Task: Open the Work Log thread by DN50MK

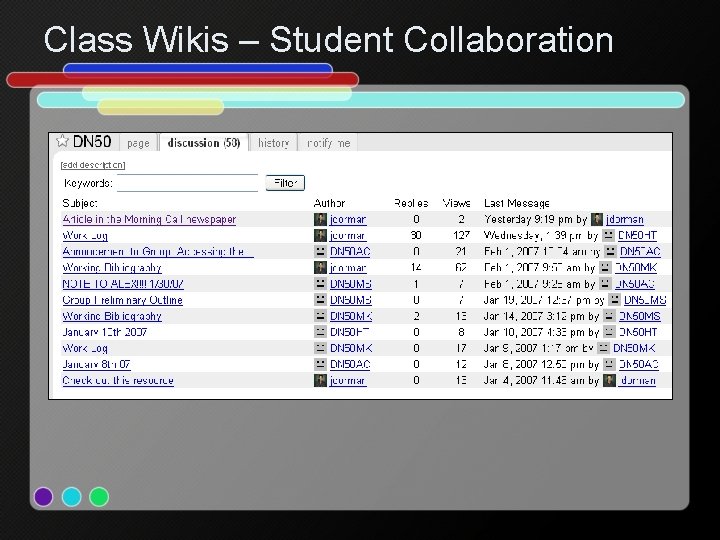Action: click(x=85, y=348)
